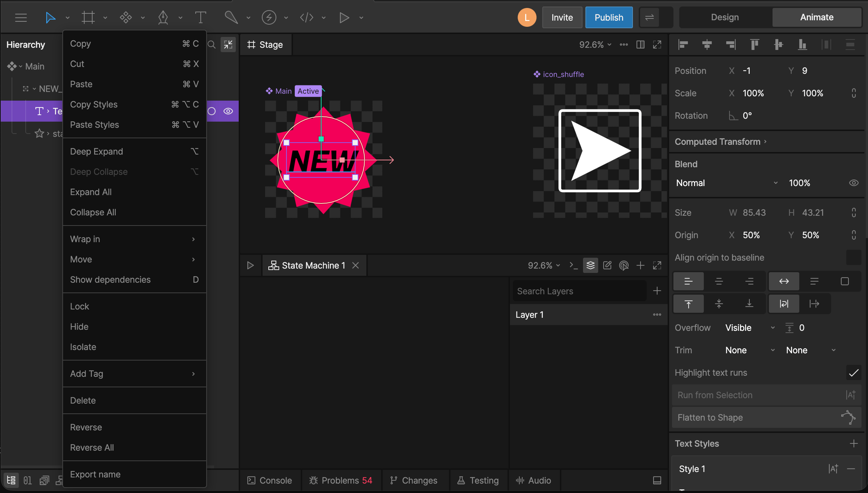868x493 pixels.
Task: Click the edit pencil icon in state machine
Action: point(607,265)
